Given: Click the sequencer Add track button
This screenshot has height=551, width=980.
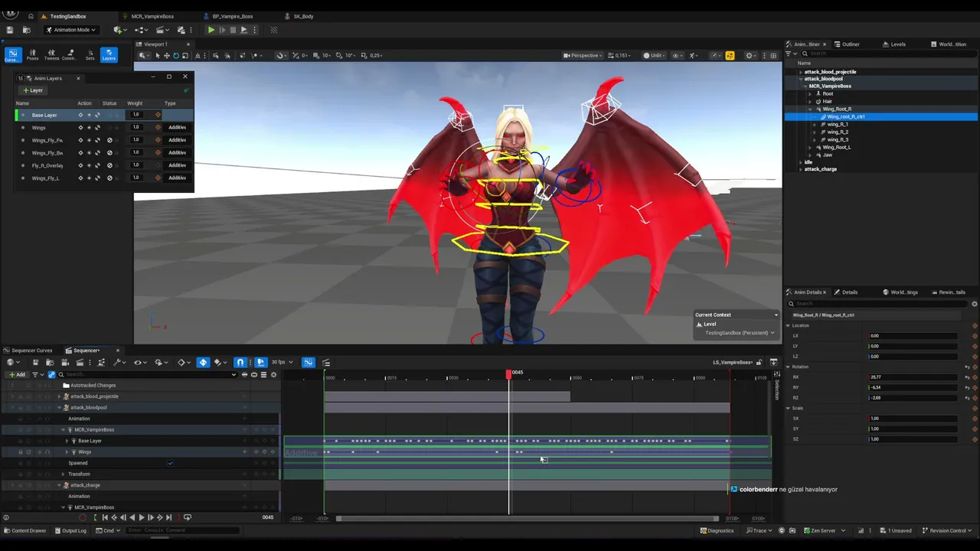Looking at the screenshot, I should coord(17,374).
